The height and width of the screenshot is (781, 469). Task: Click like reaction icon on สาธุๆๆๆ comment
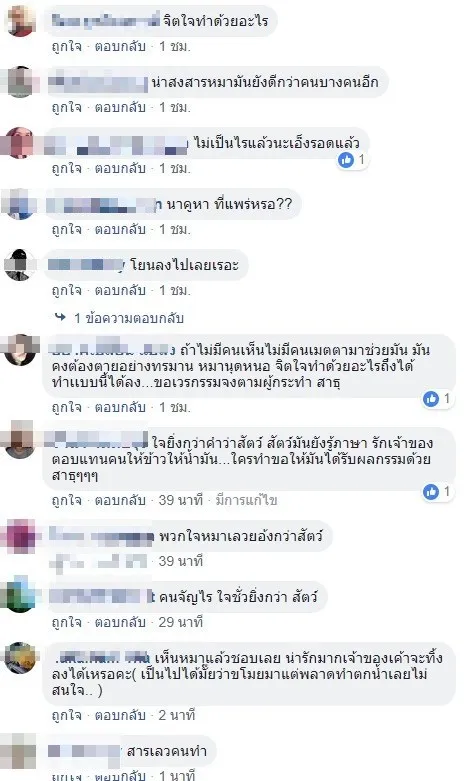(431, 492)
